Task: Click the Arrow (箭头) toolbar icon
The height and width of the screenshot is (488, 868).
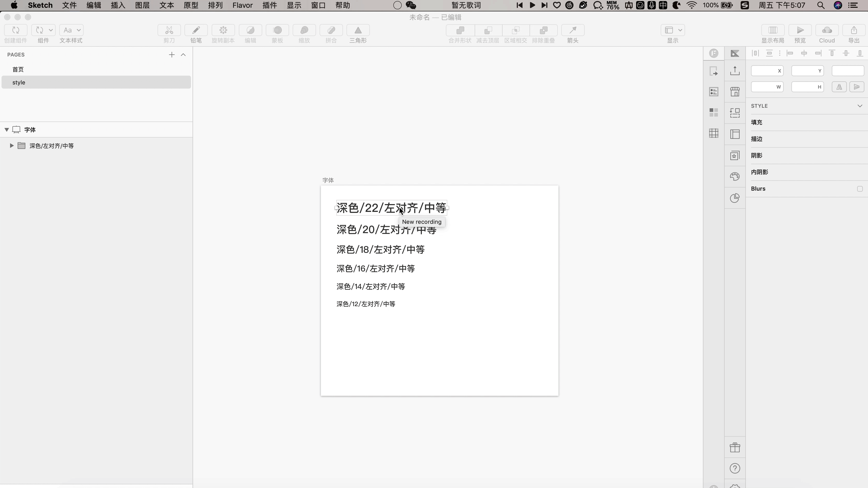Action: (x=572, y=30)
